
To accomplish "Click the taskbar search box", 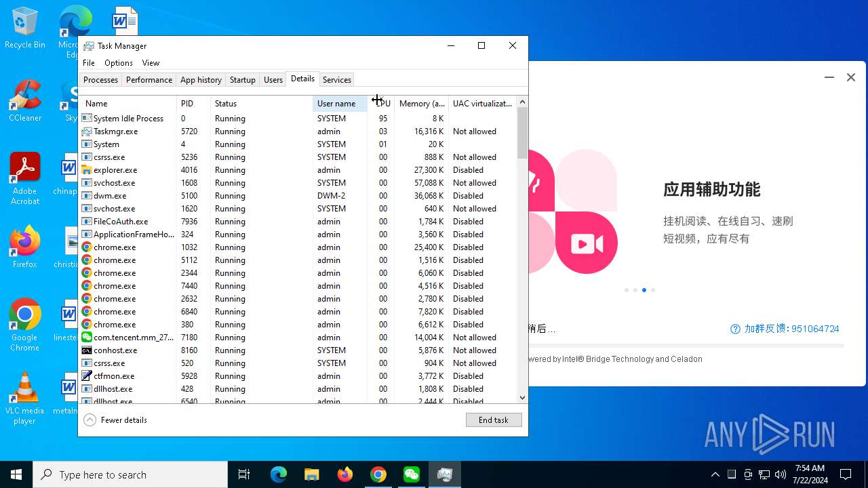I will click(130, 474).
